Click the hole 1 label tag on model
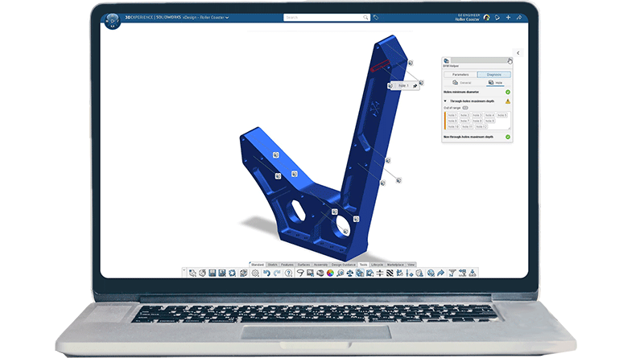The image size is (644, 362). coord(404,86)
